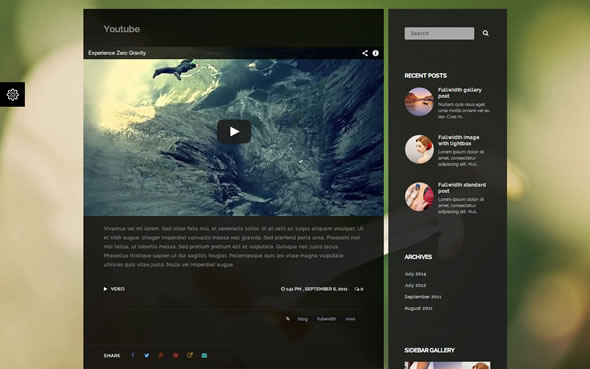The image size is (590, 369).
Task: Open the September 2011 archive
Action: click(x=423, y=297)
